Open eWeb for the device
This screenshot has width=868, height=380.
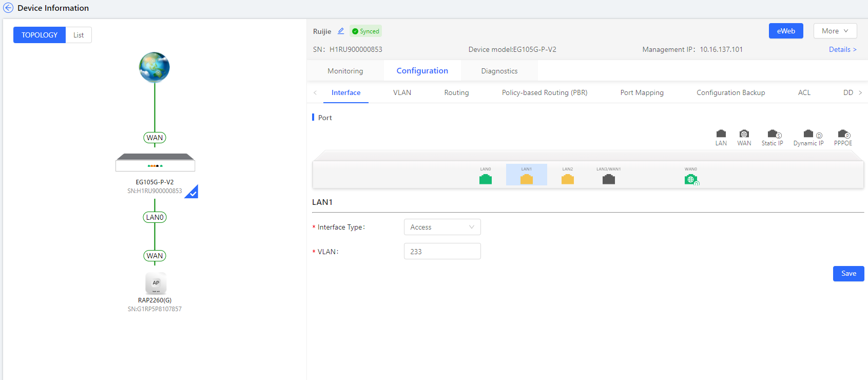click(786, 31)
